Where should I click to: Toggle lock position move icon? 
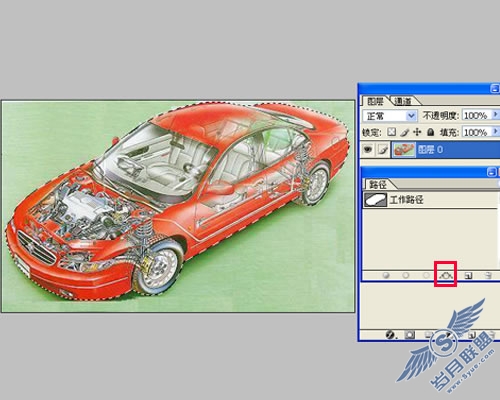pos(417,132)
